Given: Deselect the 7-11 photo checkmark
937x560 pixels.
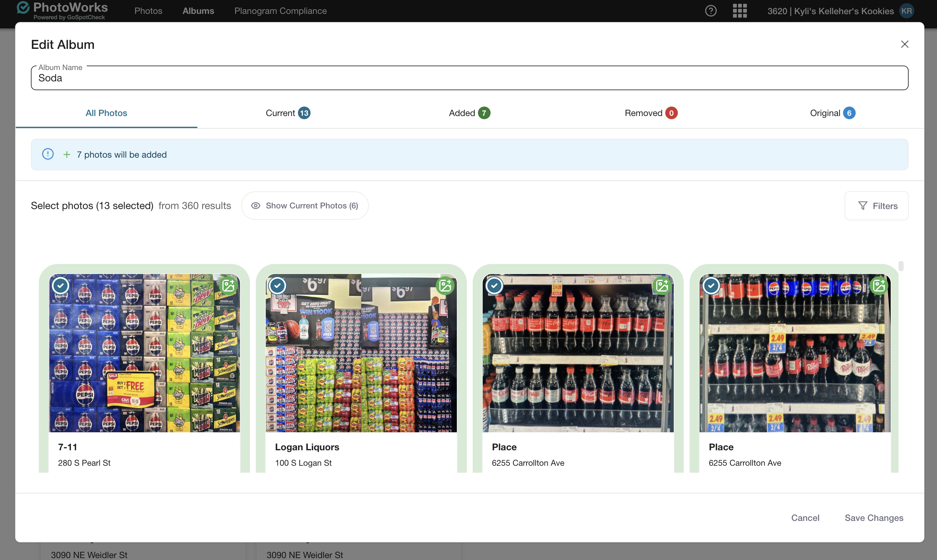Looking at the screenshot, I should (61, 286).
